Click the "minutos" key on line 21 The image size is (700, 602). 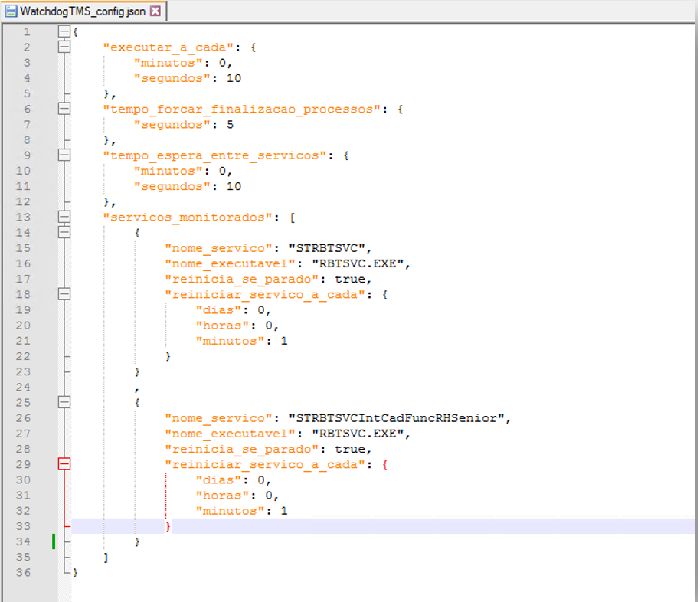coord(230,341)
